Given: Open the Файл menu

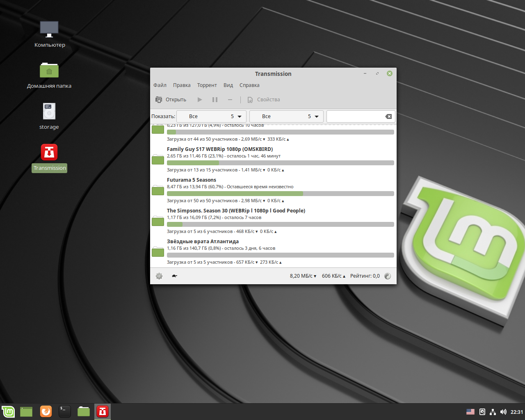Looking at the screenshot, I should (160, 85).
